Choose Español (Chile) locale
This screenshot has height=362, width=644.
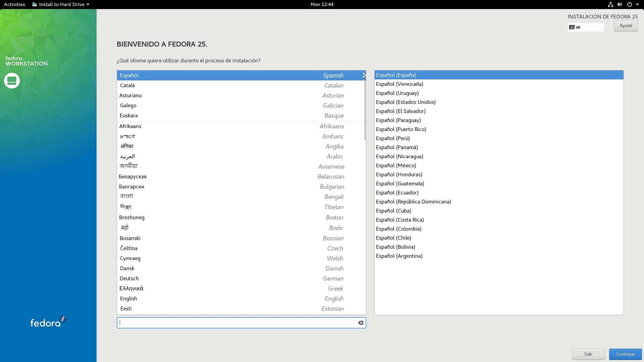point(499,238)
